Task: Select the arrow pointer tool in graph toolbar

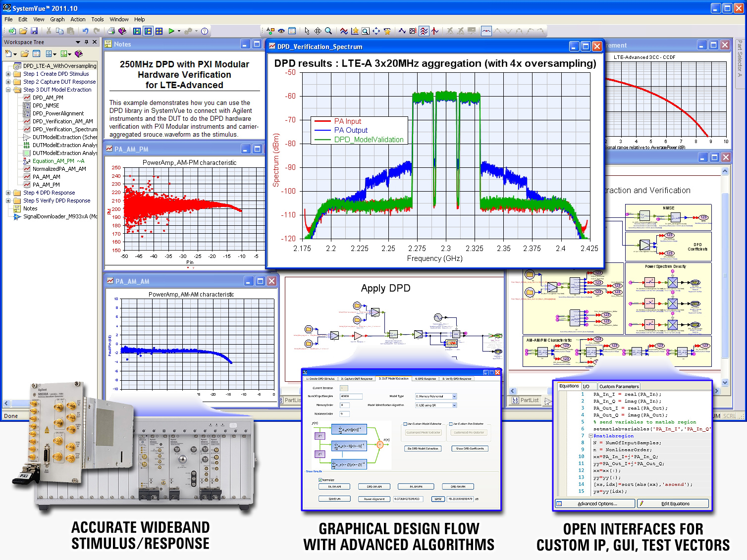Action: 307,31
